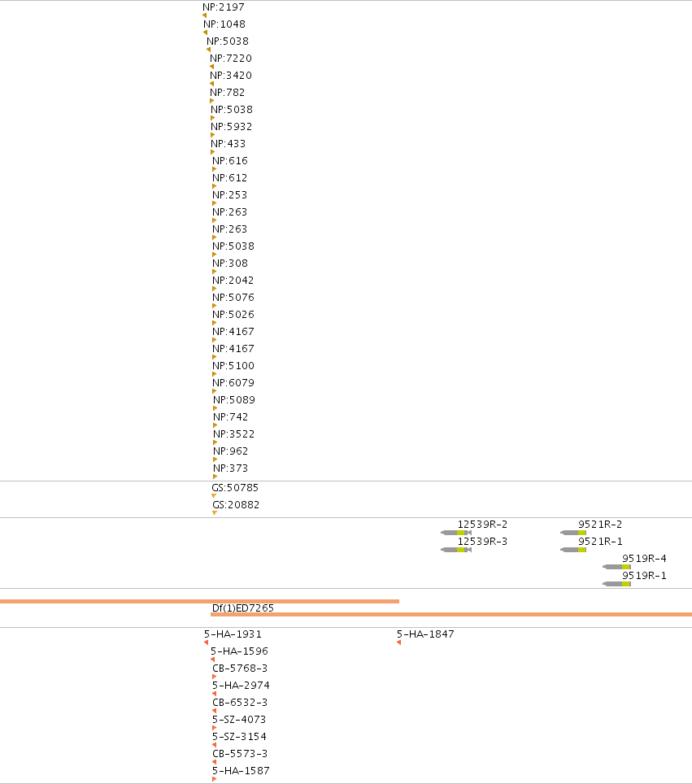Click the NP:612 feature label
The image size is (692, 784).
pos(230,177)
